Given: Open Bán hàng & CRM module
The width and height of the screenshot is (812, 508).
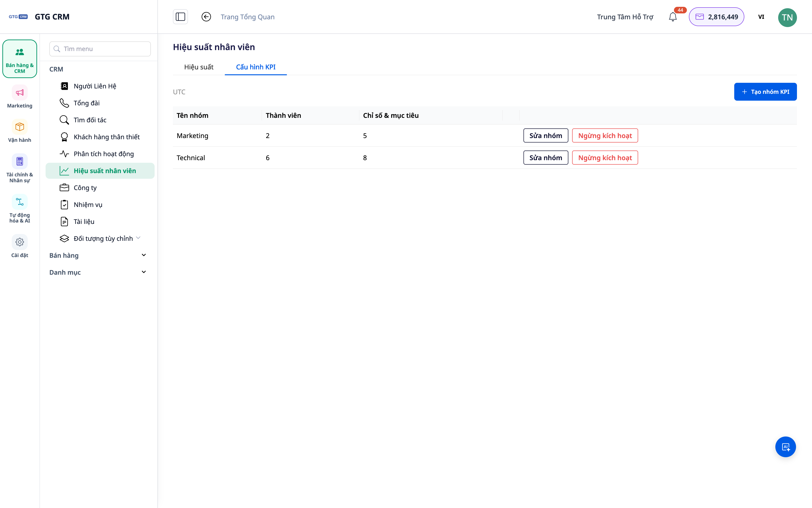Looking at the screenshot, I should coord(20,59).
